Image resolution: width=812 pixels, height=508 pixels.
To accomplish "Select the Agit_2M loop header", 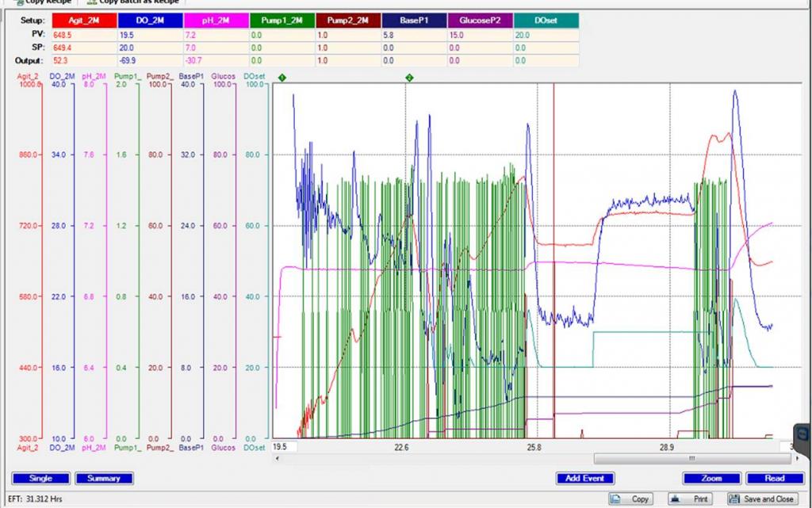I will coord(84,21).
